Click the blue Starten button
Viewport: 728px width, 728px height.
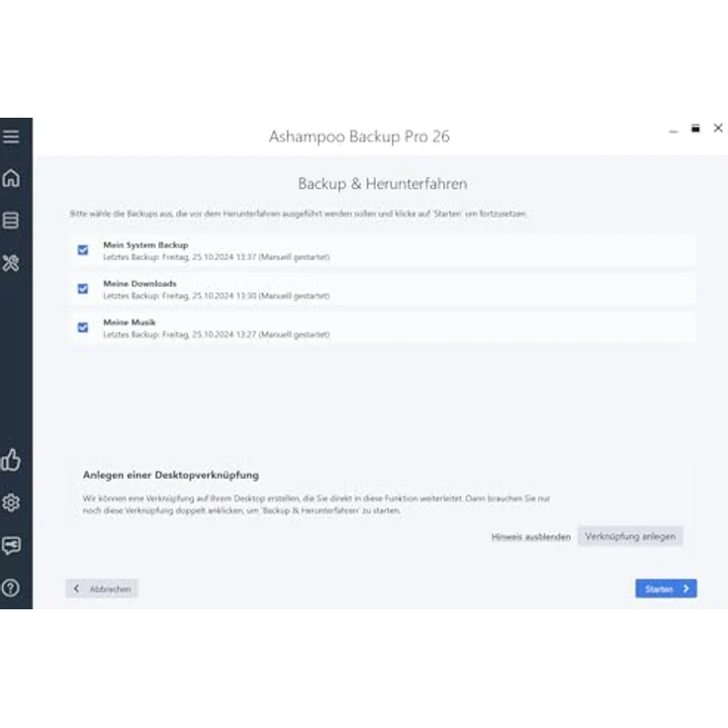pyautogui.click(x=666, y=589)
